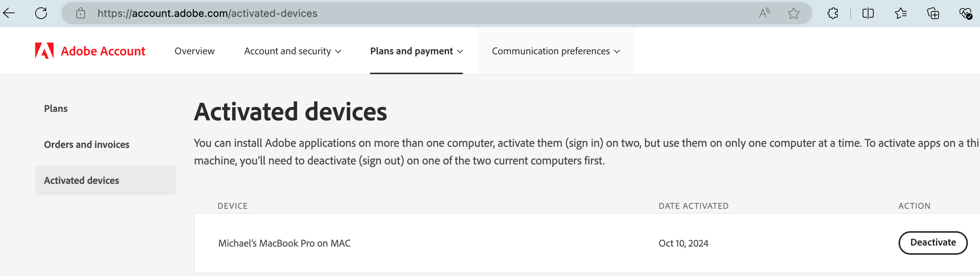Select Activated devices in the sidebar
Viewport: 980px width, 276px height.
coord(81,180)
